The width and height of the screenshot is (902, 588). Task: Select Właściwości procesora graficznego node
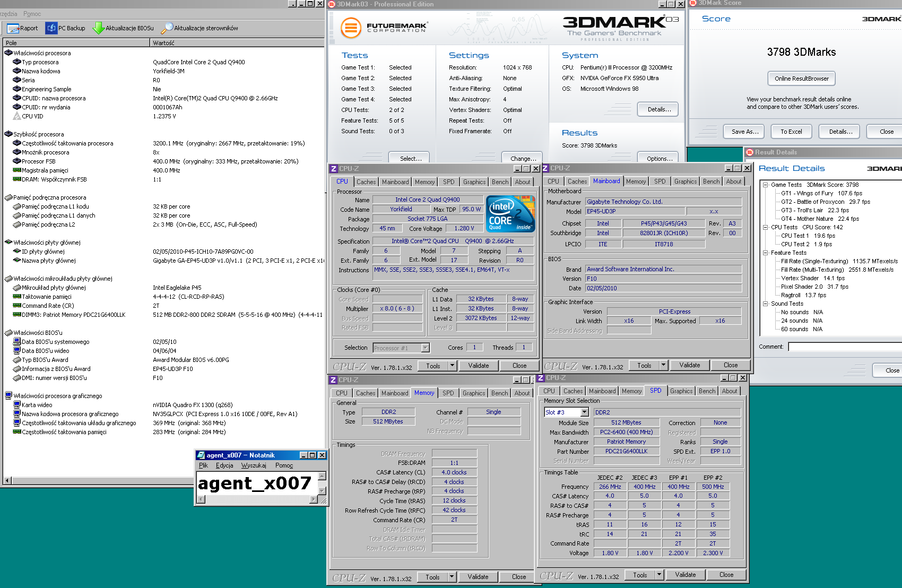(57, 396)
